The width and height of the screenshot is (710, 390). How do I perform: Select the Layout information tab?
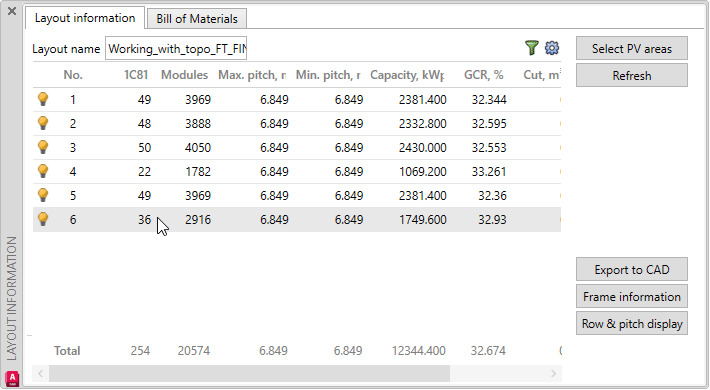(x=85, y=18)
